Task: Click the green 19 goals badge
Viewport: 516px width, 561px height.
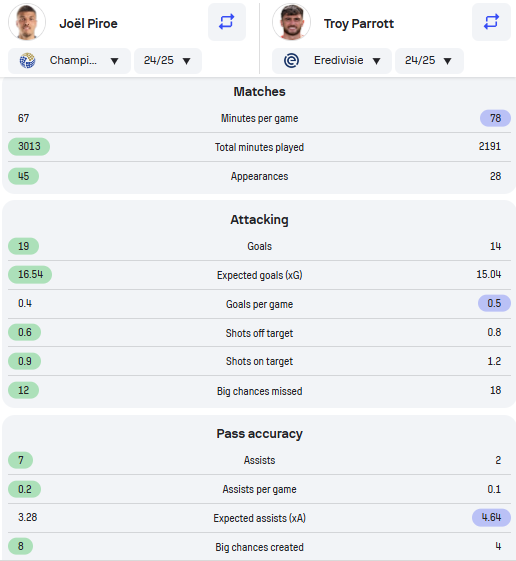Action: (24, 246)
